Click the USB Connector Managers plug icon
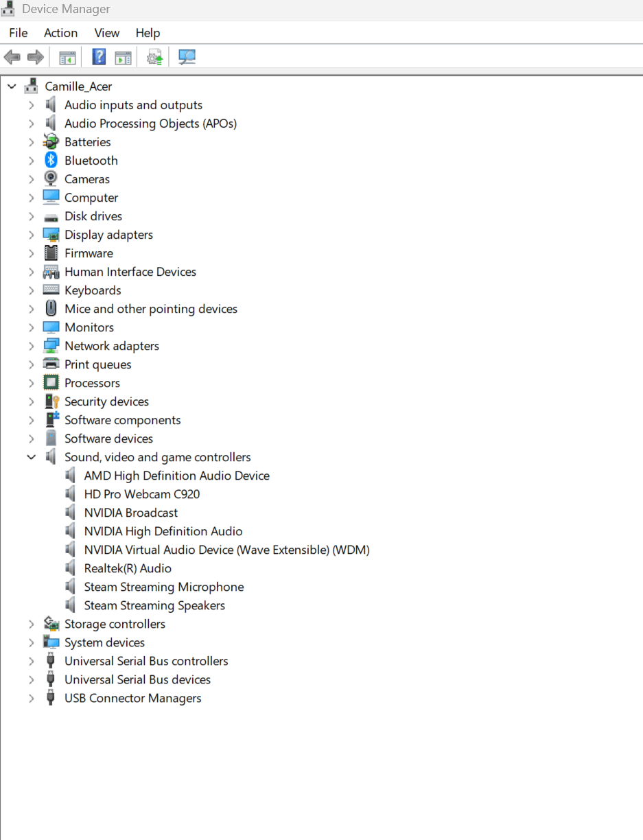Screen dimensions: 643x840 [50, 698]
